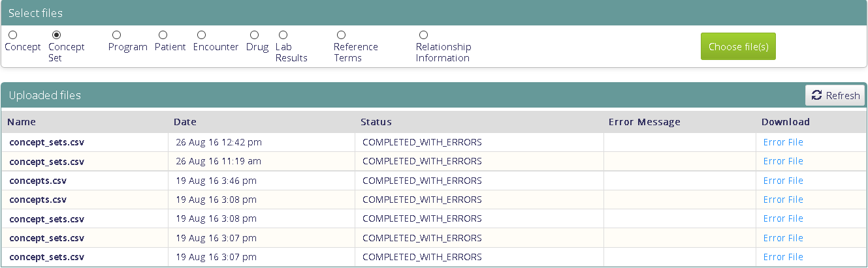The width and height of the screenshot is (868, 268).
Task: Click the green Choose file(s) button
Action: [738, 46]
